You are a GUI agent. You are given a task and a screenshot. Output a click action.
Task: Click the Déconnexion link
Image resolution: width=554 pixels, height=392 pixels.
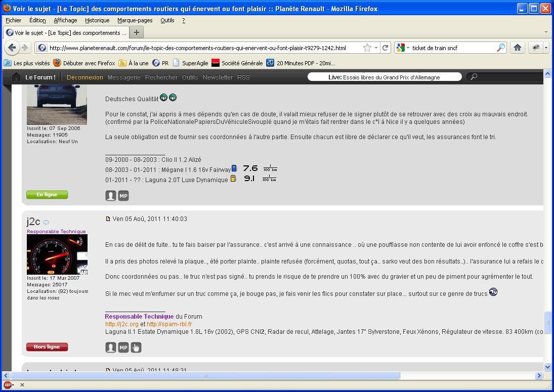click(x=84, y=77)
